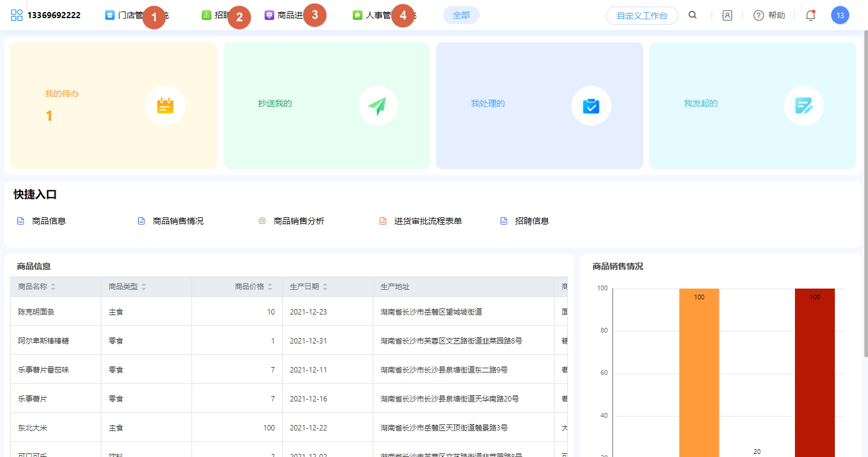Click the calendar icon in 我的待办 card
The width and height of the screenshot is (868, 457).
[x=166, y=106]
